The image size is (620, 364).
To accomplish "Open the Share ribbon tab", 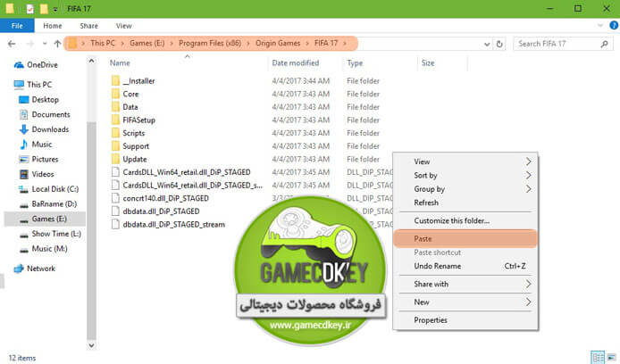I will coord(89,26).
